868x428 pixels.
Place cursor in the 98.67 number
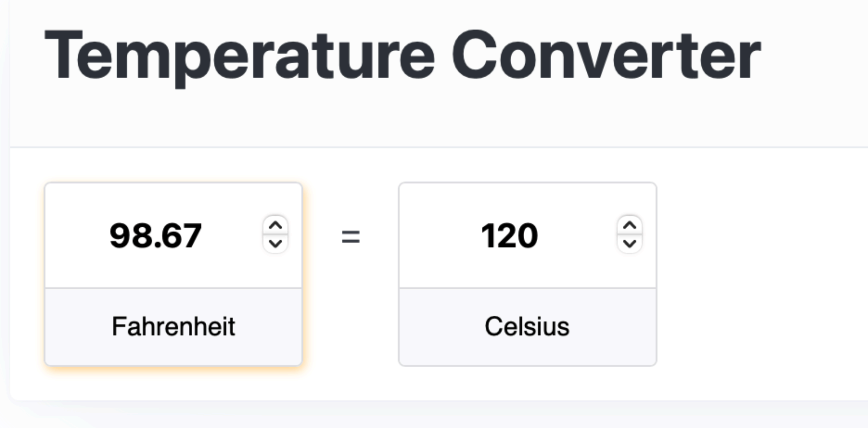pos(156,235)
